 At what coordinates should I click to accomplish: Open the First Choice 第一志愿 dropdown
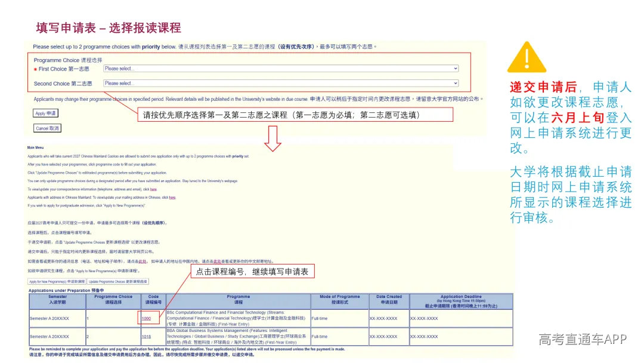(x=280, y=69)
